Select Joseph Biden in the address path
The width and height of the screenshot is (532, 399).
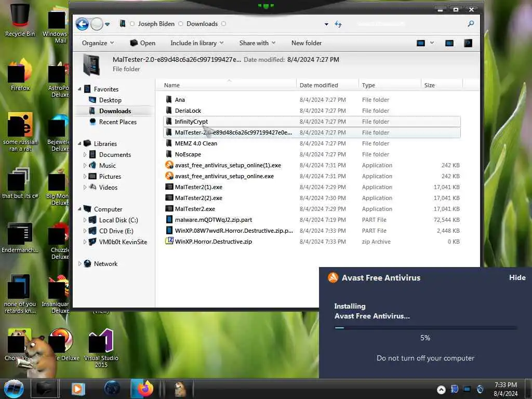[156, 24]
